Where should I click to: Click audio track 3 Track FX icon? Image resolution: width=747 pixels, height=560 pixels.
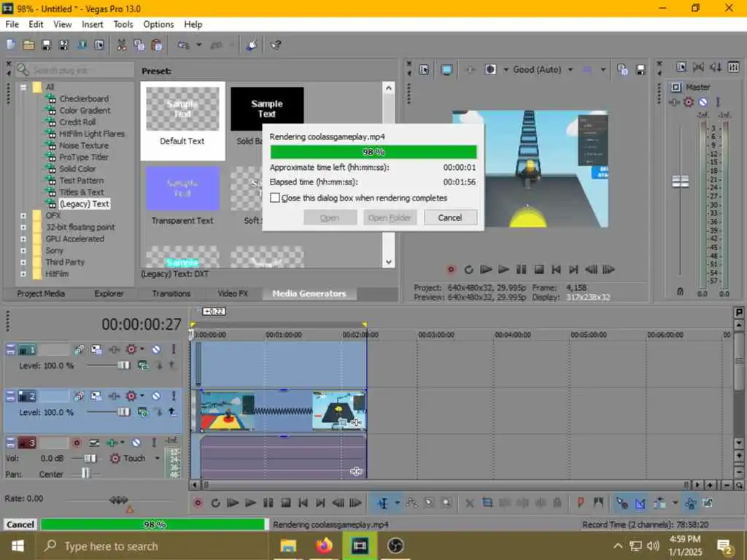(x=112, y=443)
